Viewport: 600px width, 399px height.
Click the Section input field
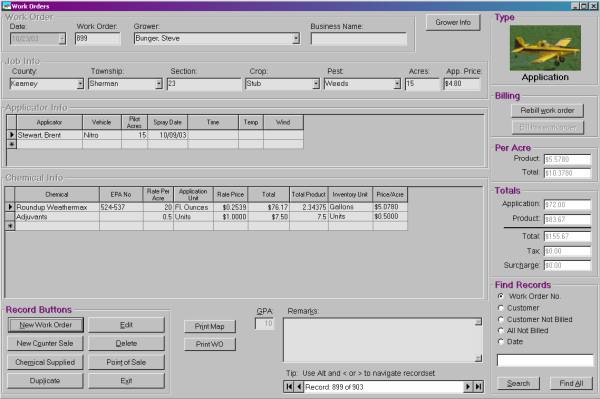pos(204,84)
